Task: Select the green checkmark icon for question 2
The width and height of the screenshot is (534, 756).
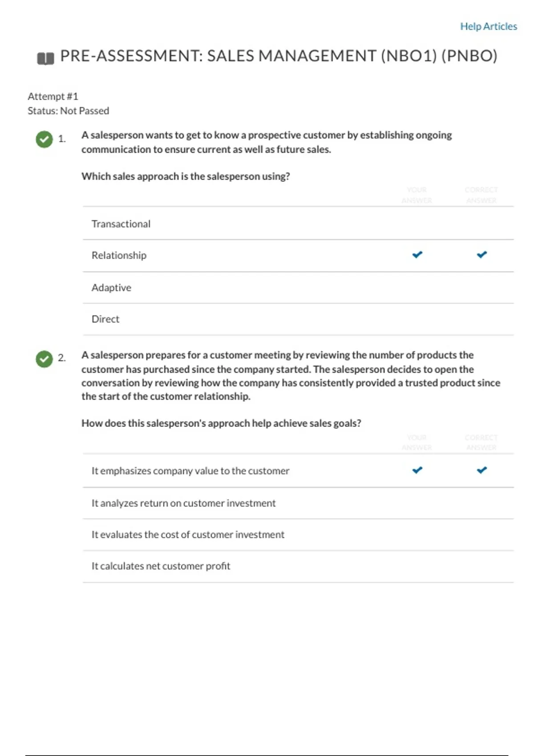Action: pyautogui.click(x=44, y=360)
